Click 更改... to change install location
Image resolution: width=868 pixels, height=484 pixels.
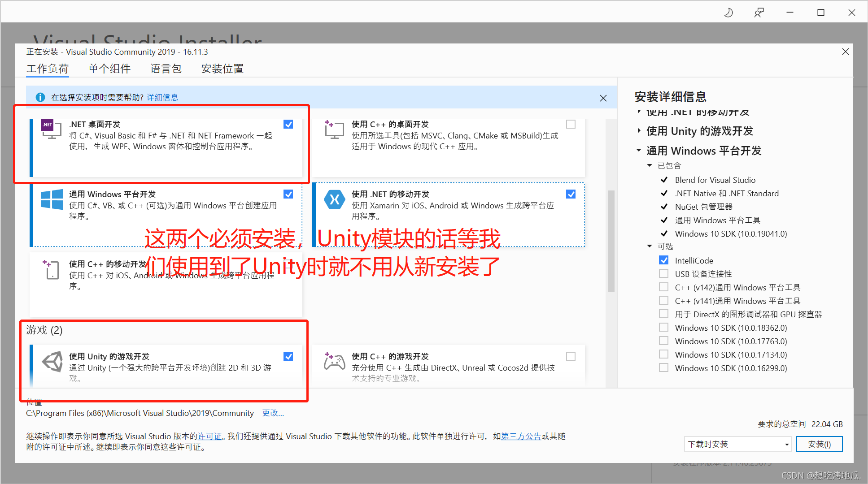coord(273,413)
